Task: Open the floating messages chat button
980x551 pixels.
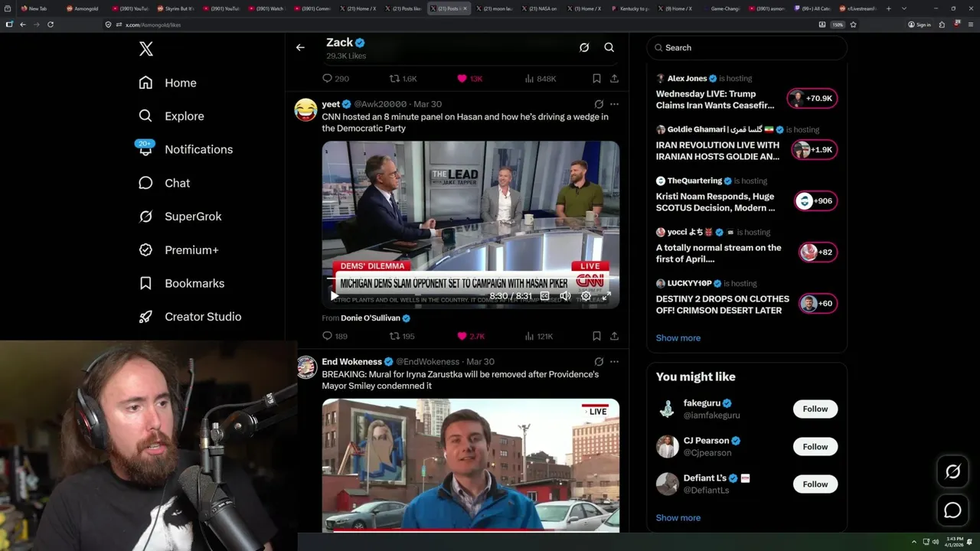Action: click(x=952, y=510)
